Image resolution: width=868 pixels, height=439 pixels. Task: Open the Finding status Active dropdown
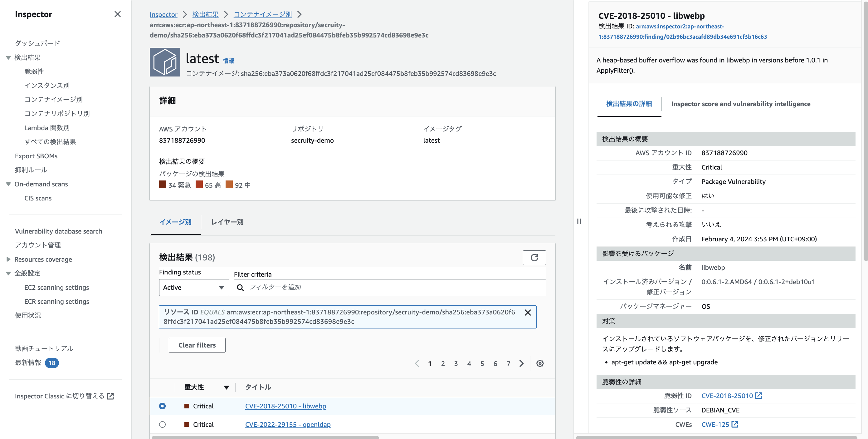(x=194, y=288)
